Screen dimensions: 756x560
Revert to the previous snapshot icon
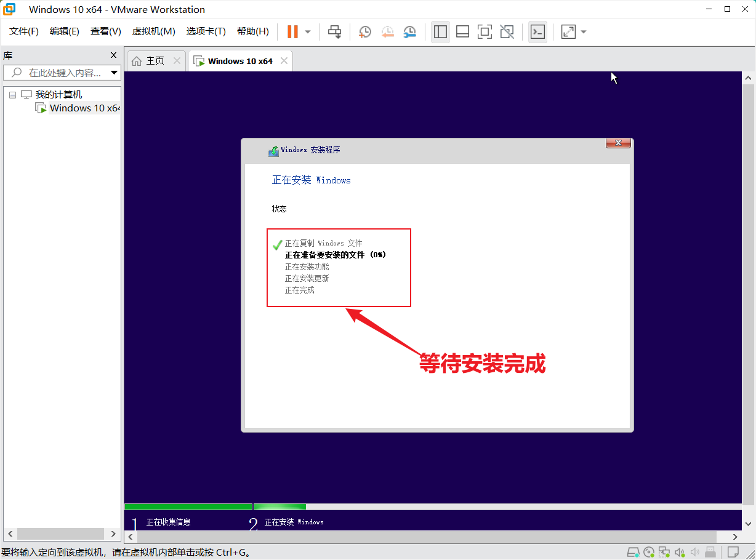click(x=387, y=31)
